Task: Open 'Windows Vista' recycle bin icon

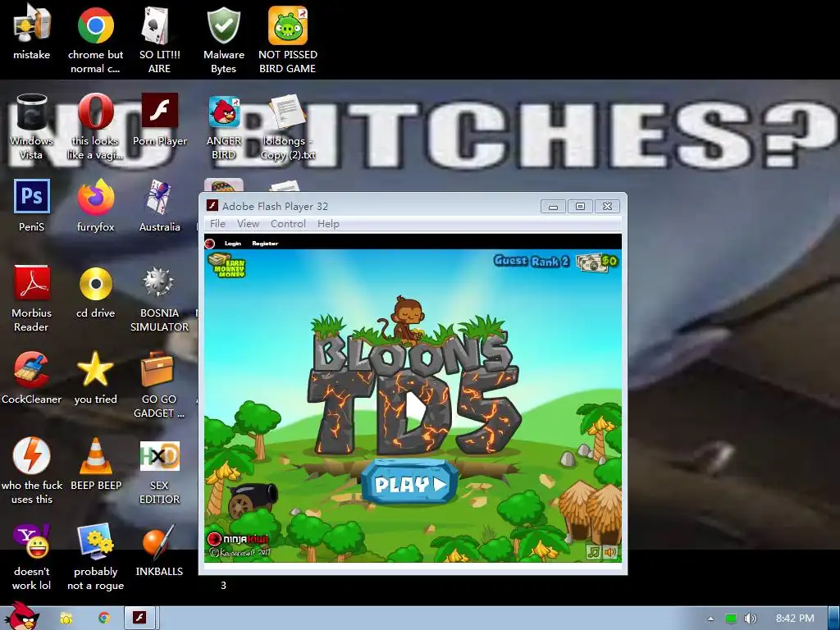Action: click(x=31, y=112)
